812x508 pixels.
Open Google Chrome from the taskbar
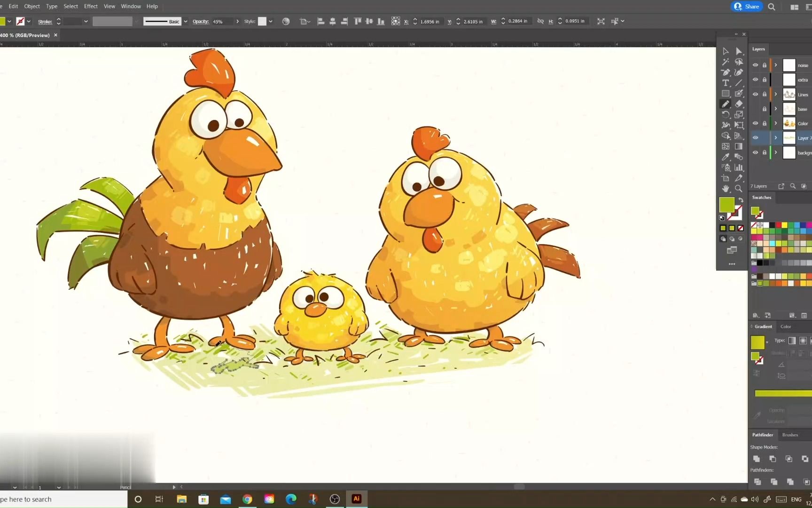tap(248, 499)
